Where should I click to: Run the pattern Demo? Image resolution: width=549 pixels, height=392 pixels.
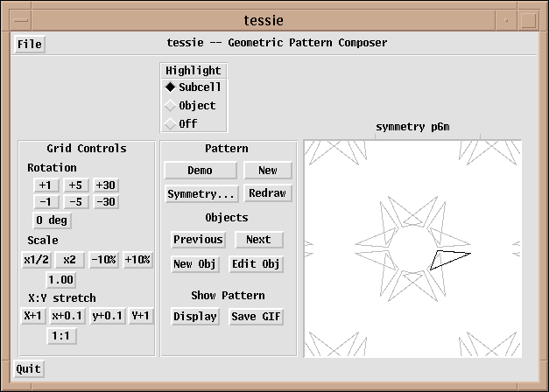point(200,171)
